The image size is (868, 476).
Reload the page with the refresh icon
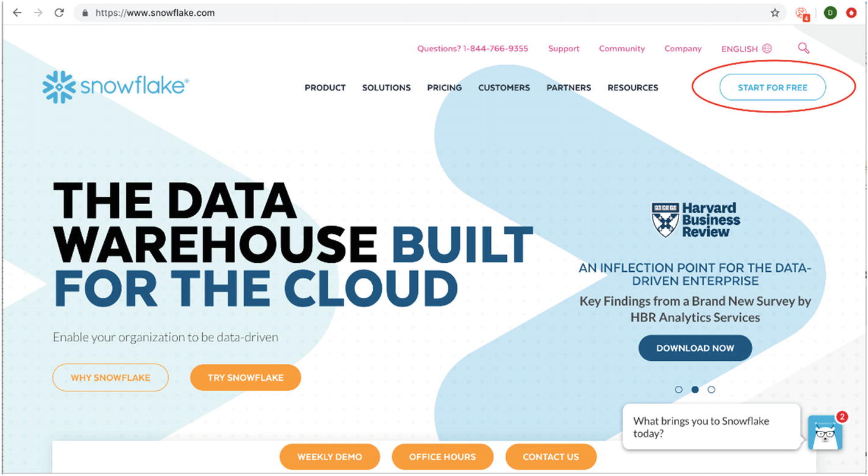point(59,13)
